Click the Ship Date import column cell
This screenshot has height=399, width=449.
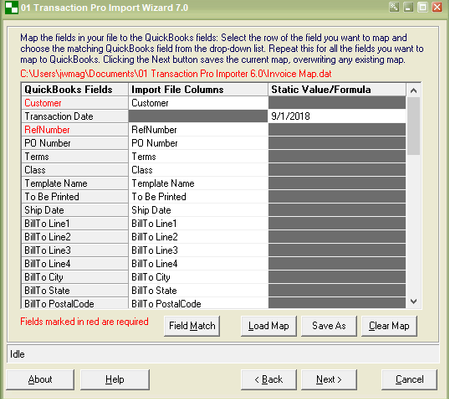coord(198,210)
